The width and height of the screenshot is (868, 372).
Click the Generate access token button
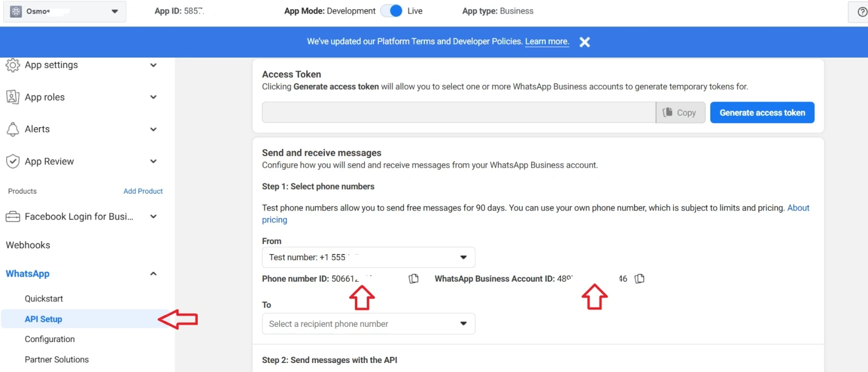pyautogui.click(x=762, y=113)
